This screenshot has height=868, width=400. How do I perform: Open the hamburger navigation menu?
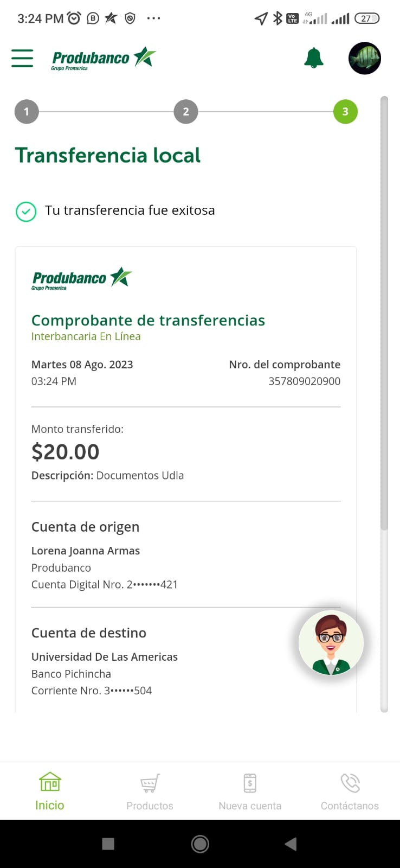22,58
